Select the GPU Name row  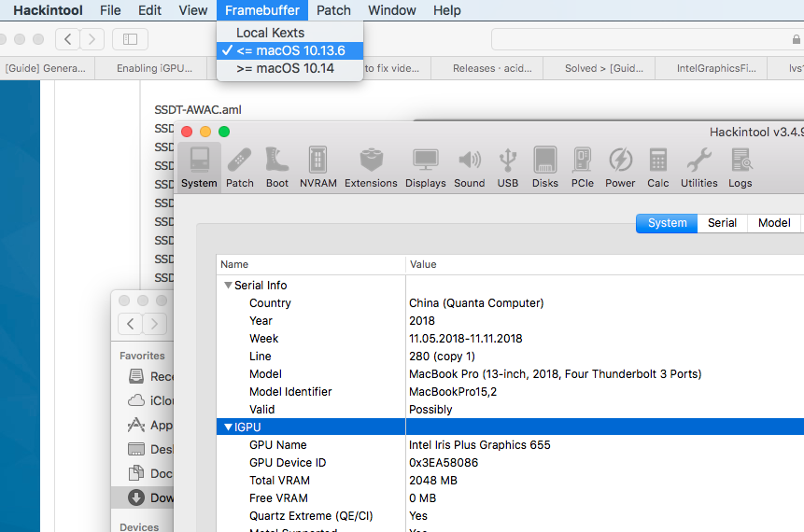(x=510, y=445)
